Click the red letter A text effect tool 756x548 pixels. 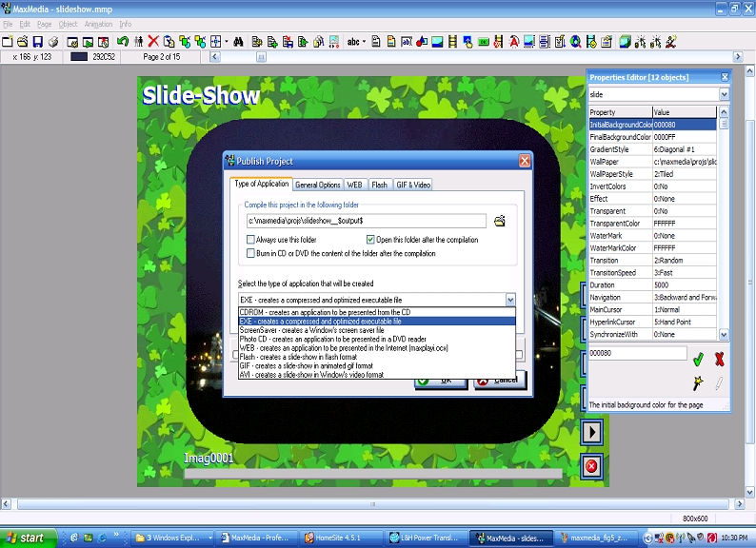514,42
